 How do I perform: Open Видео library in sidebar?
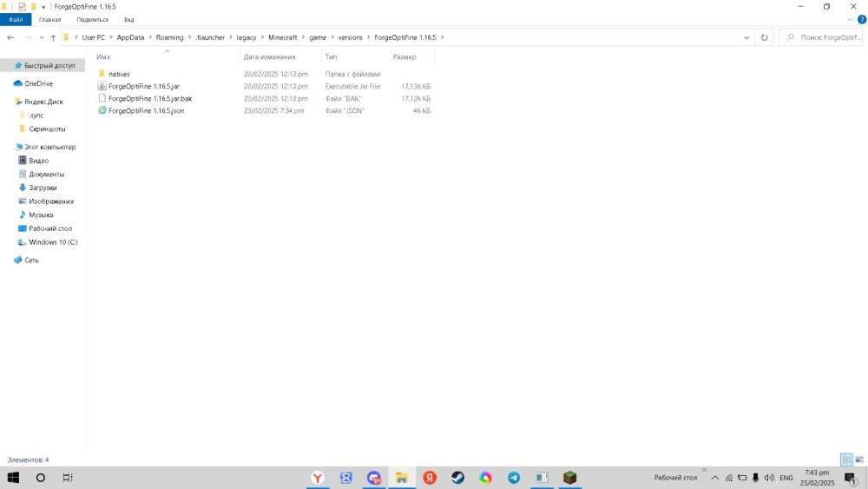(x=38, y=161)
